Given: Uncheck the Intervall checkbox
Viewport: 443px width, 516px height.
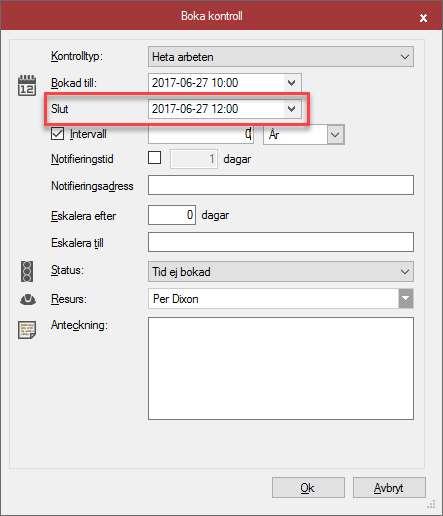Looking at the screenshot, I should click(x=58, y=134).
